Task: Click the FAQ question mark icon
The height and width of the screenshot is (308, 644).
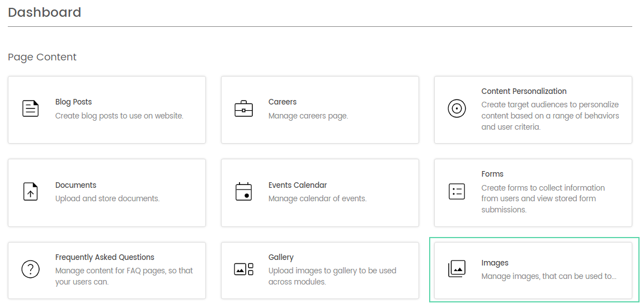Action: pos(30,269)
